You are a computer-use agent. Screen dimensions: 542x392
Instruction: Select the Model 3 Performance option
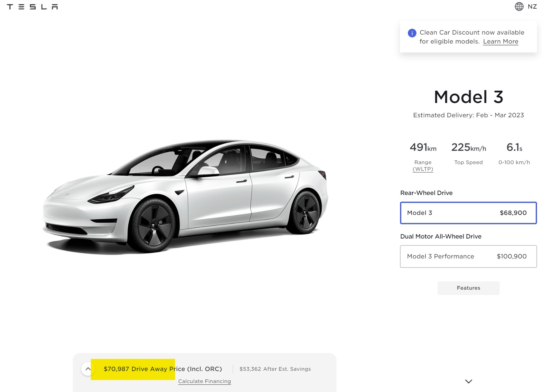(x=468, y=256)
